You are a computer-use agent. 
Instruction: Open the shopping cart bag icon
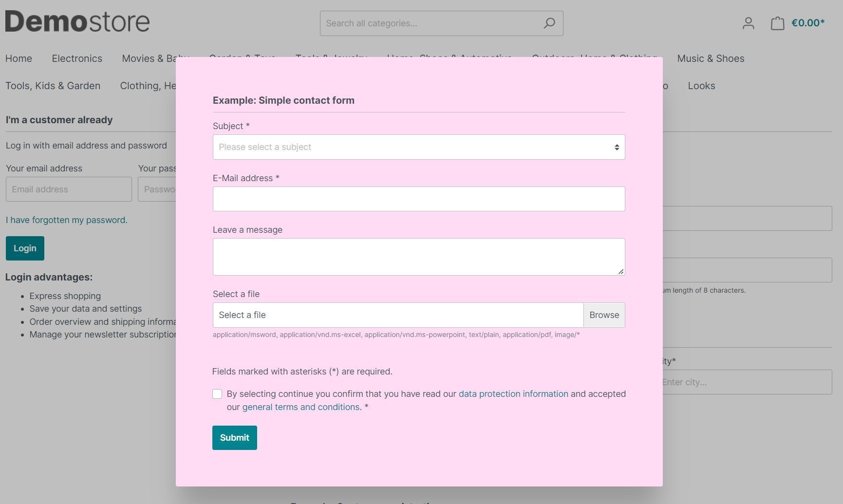pyautogui.click(x=777, y=23)
